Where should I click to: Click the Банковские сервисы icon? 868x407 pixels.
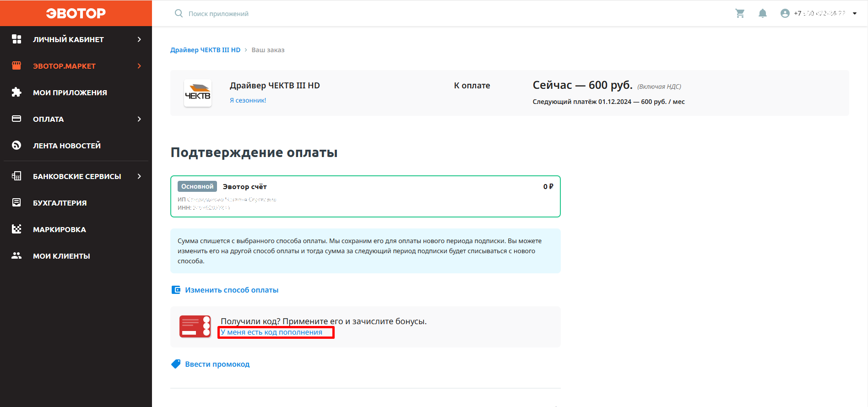coord(16,176)
